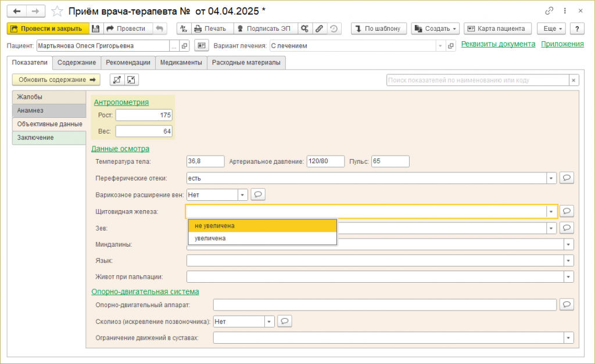Collapse the Щитовидная железа dropdown arrow
Screen dimensions: 595x364
tap(551, 211)
